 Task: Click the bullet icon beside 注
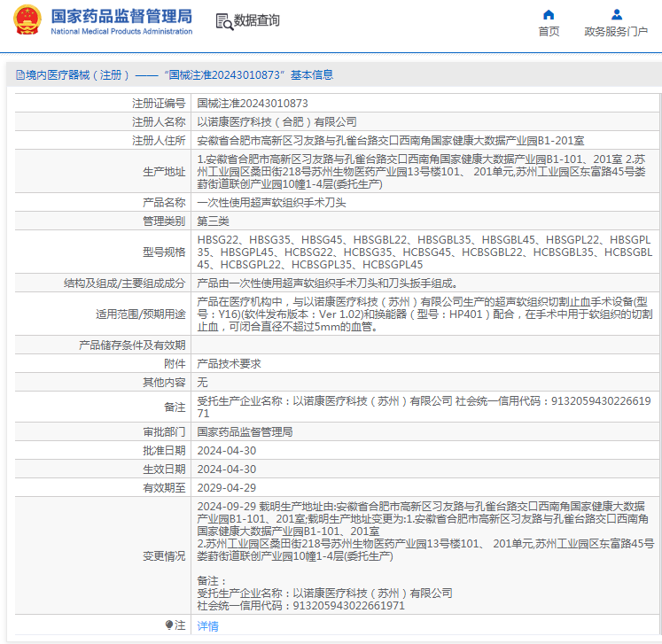point(169,625)
